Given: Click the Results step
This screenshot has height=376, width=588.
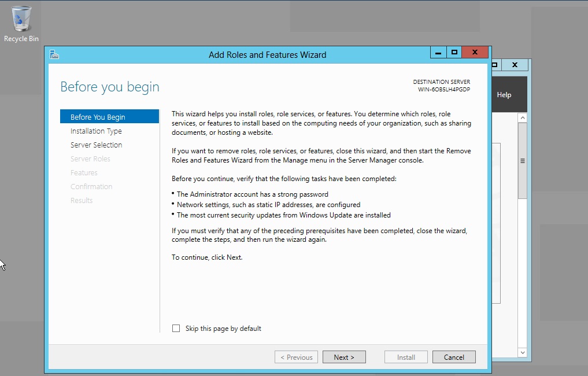Looking at the screenshot, I should tap(82, 200).
